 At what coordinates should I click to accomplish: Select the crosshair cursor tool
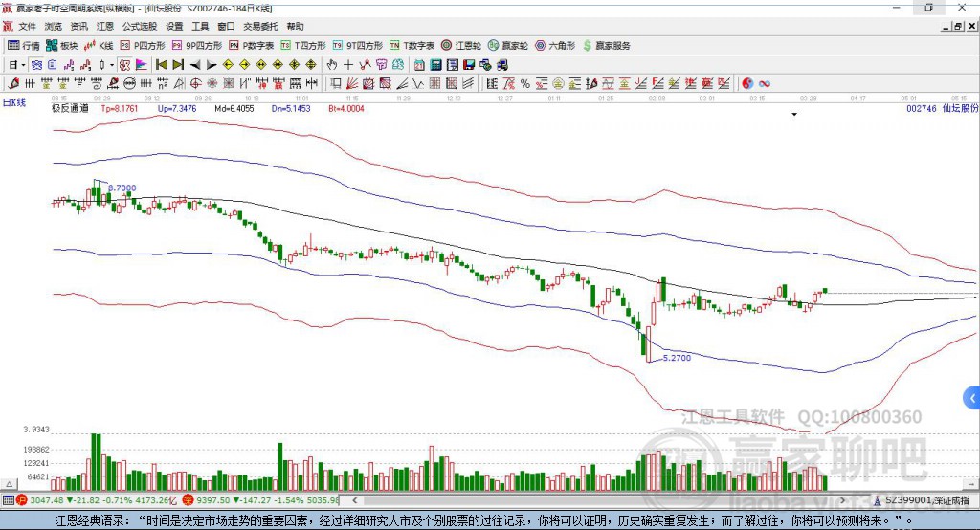pos(348,65)
